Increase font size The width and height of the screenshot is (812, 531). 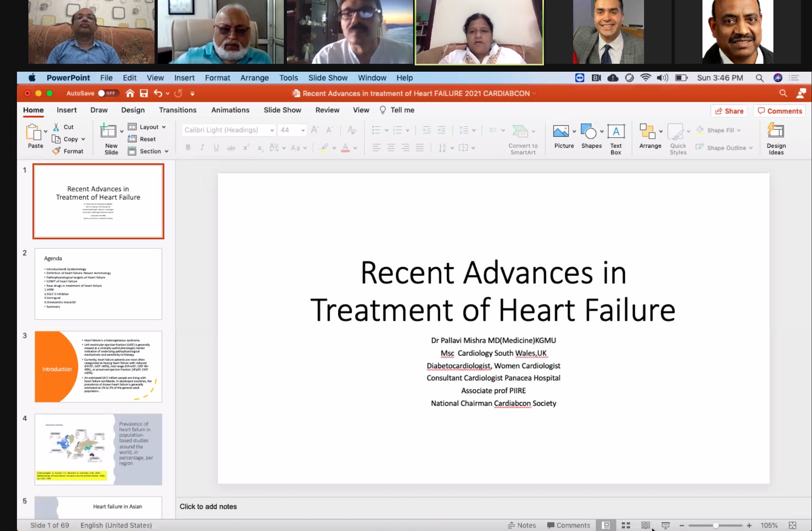pos(315,130)
